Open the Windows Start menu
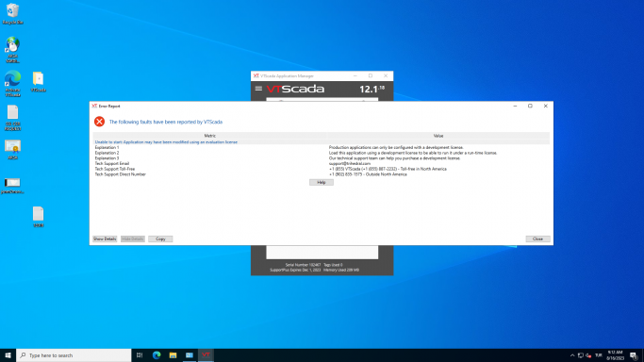644x362 pixels. [8, 355]
